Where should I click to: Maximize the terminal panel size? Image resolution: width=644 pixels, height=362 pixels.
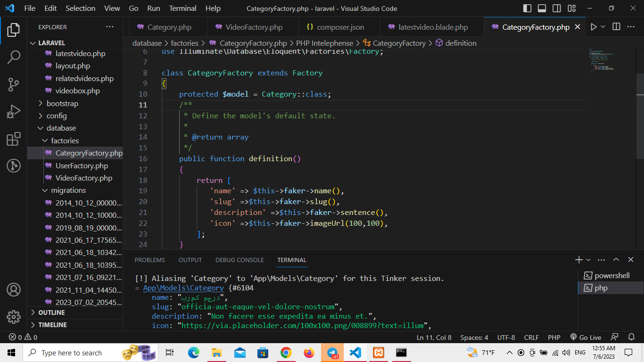(x=616, y=260)
